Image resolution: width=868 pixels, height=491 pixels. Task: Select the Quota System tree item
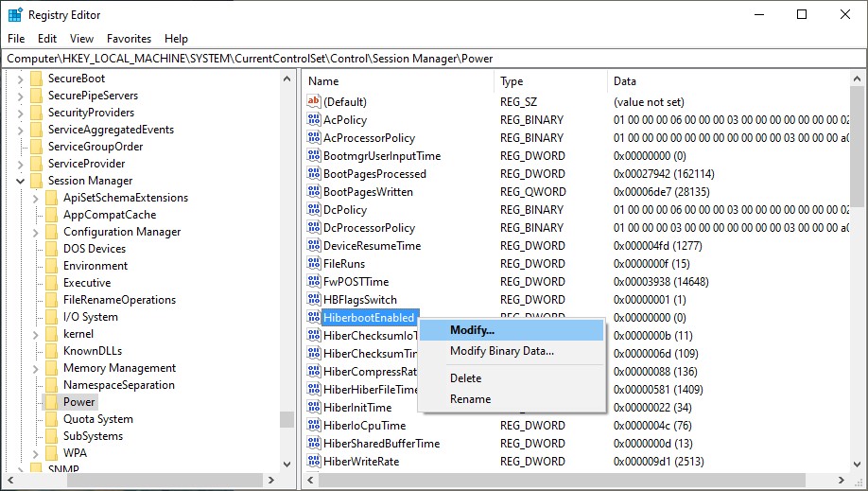[x=98, y=419]
